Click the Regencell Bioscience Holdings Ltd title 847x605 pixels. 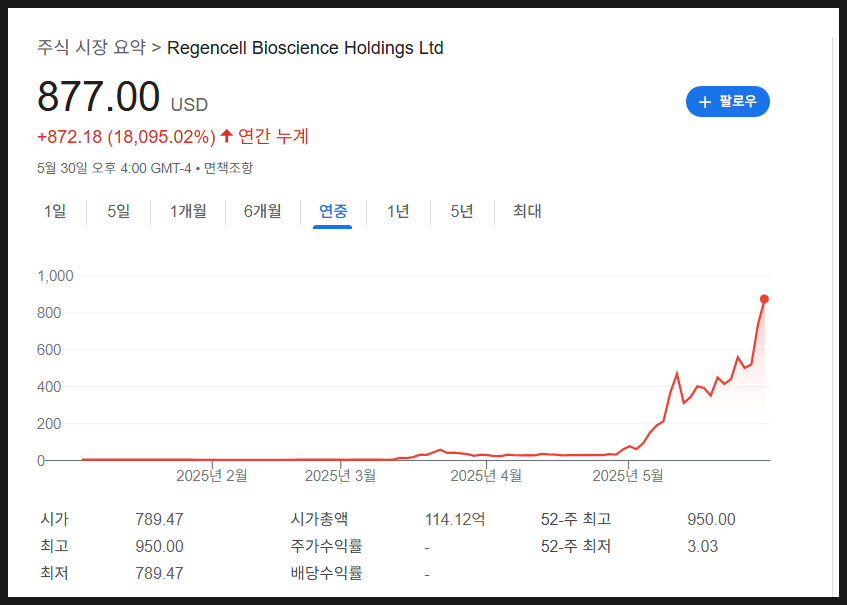[x=305, y=48]
